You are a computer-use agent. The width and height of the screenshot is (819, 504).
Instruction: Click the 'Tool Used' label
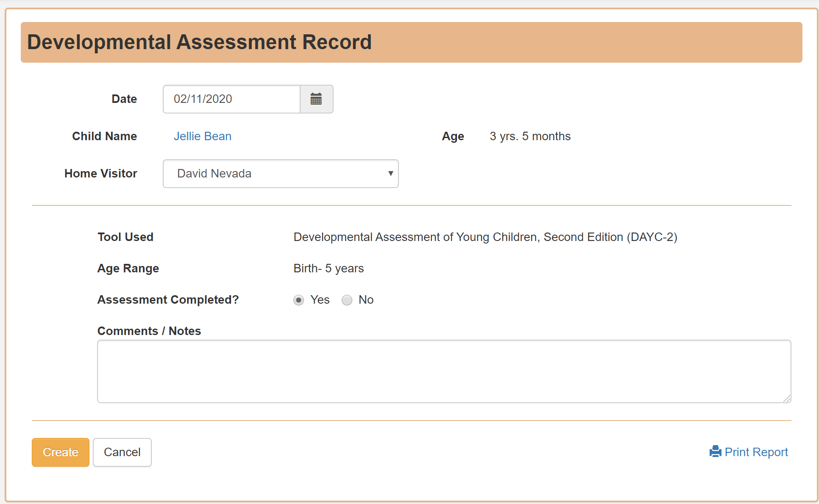pyautogui.click(x=125, y=237)
